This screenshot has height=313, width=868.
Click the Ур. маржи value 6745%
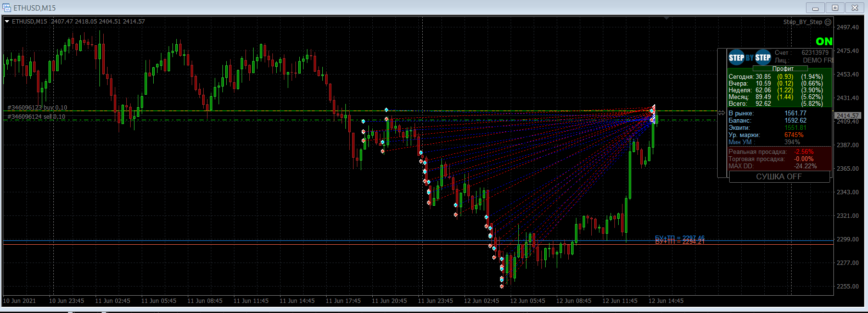point(794,135)
